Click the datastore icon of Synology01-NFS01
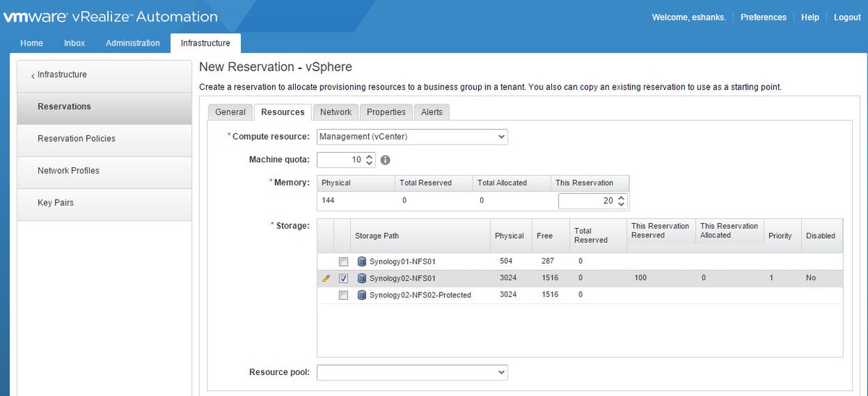868x396 pixels. pos(362,261)
